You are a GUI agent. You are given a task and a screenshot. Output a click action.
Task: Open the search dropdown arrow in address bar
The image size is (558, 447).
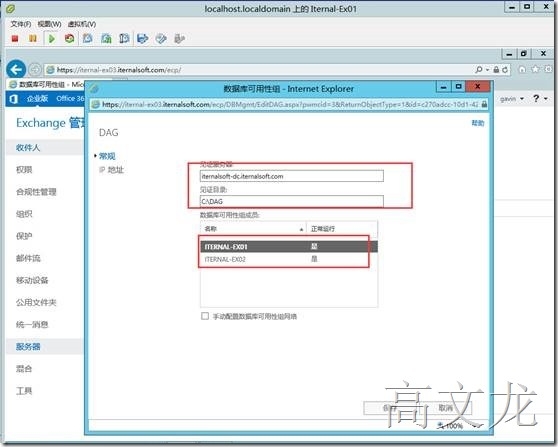(488, 69)
